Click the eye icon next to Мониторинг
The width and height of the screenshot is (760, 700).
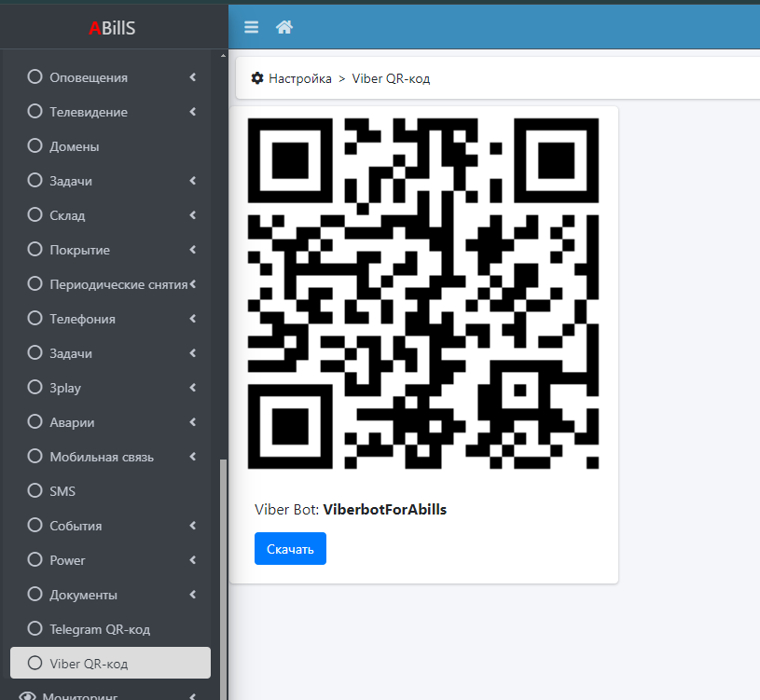tap(28, 696)
